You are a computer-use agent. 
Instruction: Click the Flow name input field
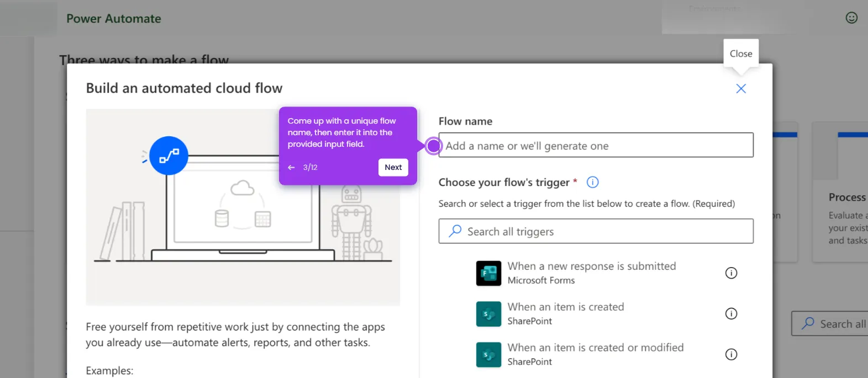596,145
